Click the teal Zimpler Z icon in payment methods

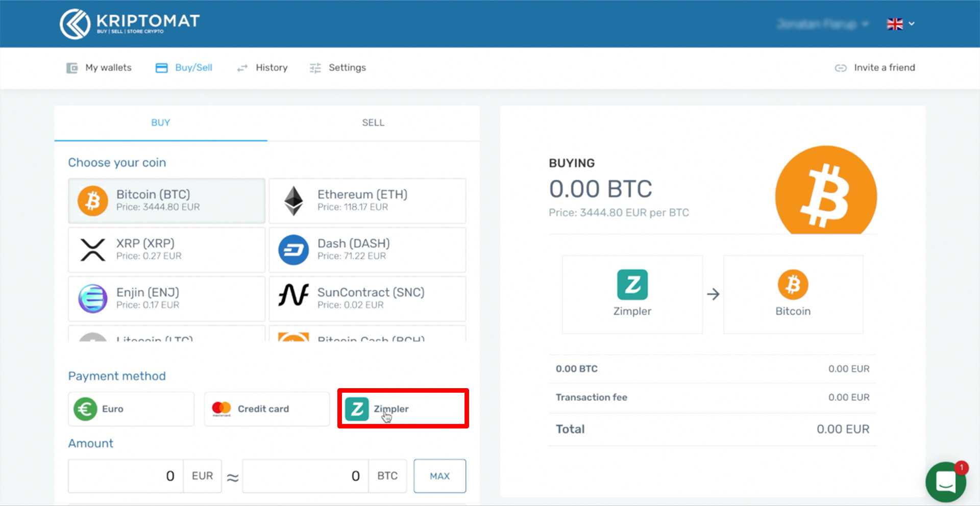tap(357, 409)
